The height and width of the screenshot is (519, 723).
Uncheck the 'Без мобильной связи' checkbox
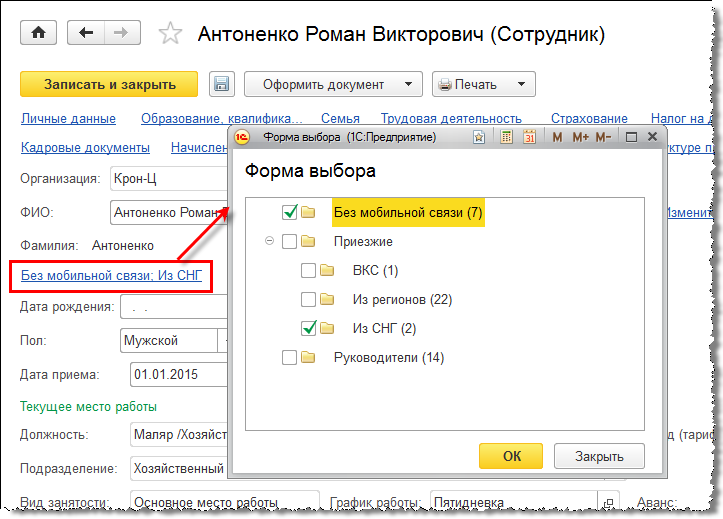[290, 212]
